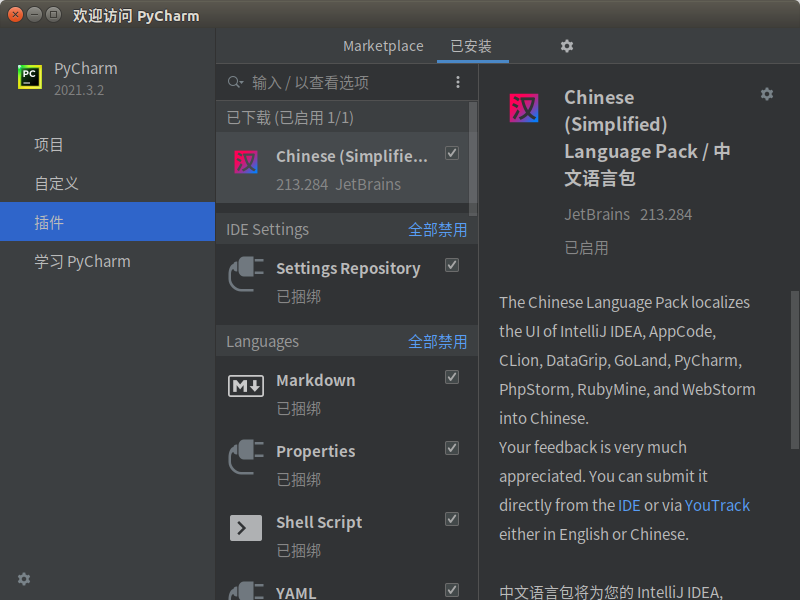Maximize the PyCharm welcome window
This screenshot has width=800, height=600.
tap(53, 15)
